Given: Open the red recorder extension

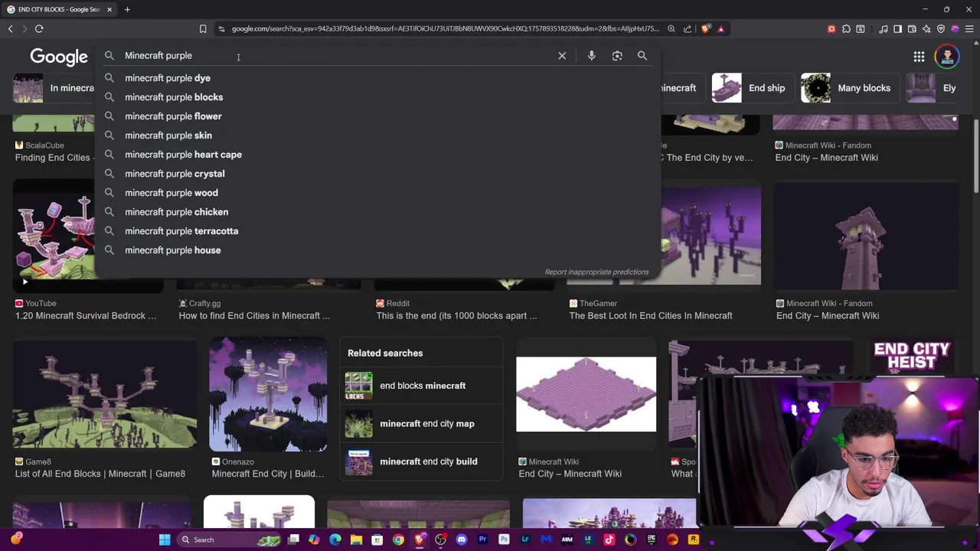Looking at the screenshot, I should click(831, 29).
